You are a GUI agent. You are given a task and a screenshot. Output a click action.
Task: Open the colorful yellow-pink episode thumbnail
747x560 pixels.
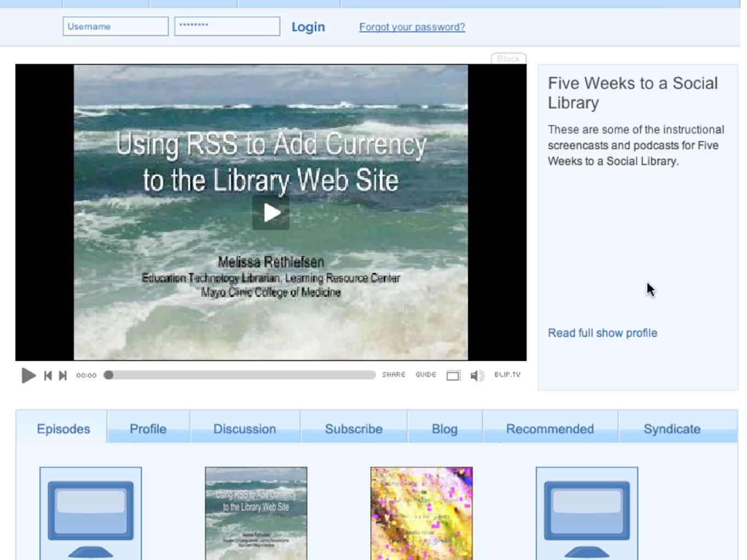pos(421,513)
